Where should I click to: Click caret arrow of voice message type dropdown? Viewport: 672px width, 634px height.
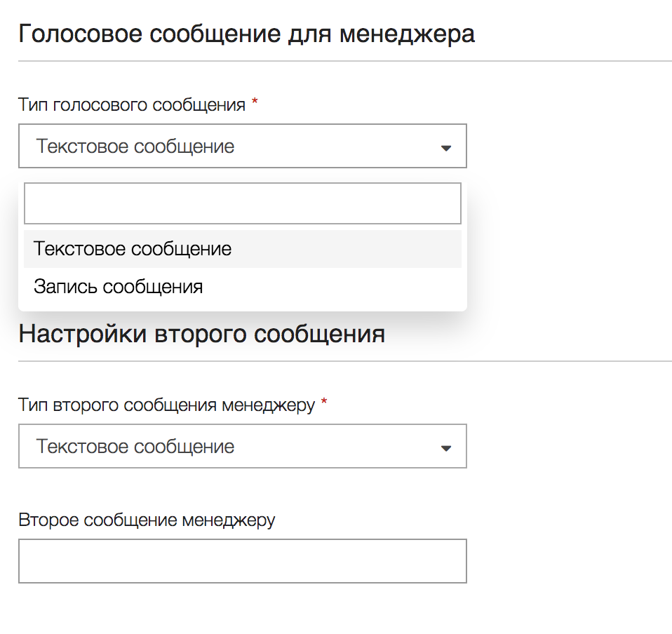(x=446, y=148)
